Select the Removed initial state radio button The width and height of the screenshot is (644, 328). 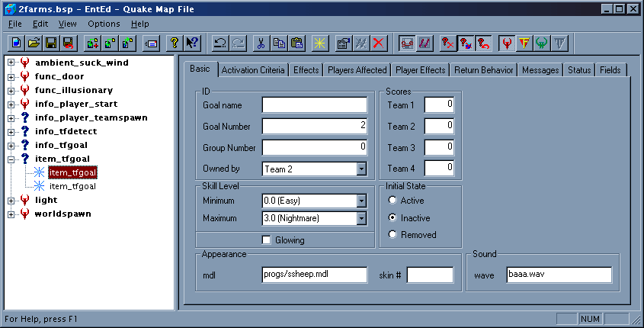pos(392,234)
